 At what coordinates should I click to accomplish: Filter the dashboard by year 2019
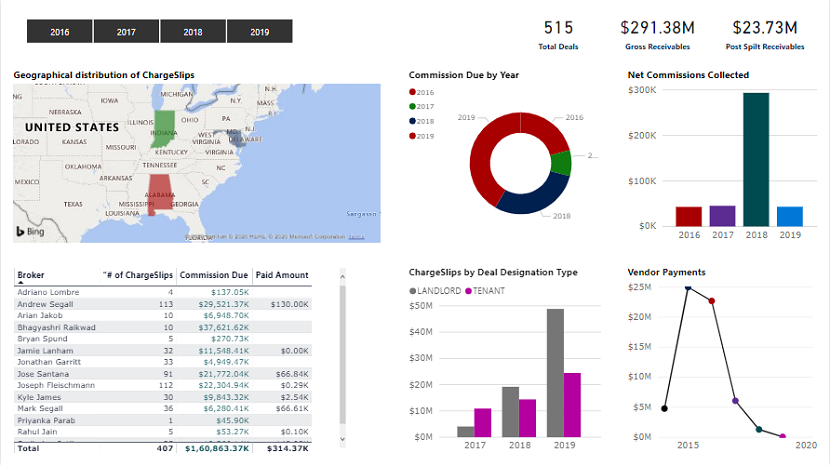[259, 32]
